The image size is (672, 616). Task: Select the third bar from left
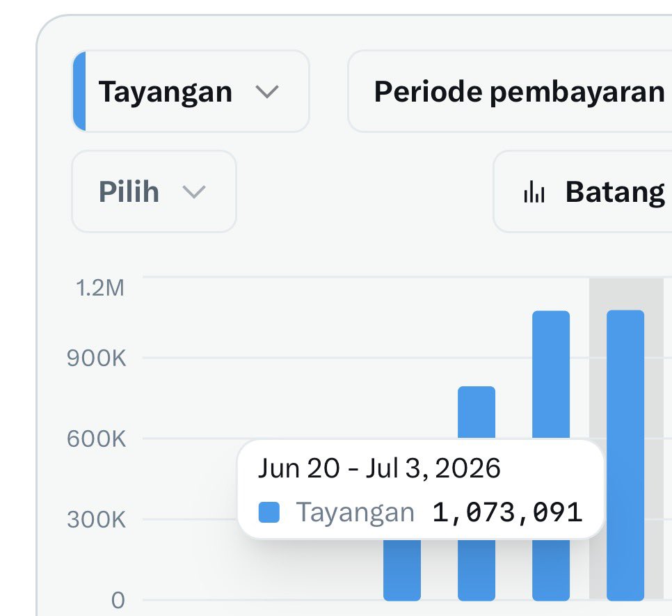tap(551, 374)
